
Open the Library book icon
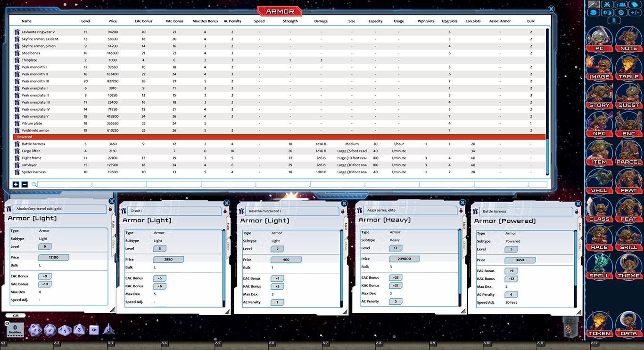(x=634, y=5)
